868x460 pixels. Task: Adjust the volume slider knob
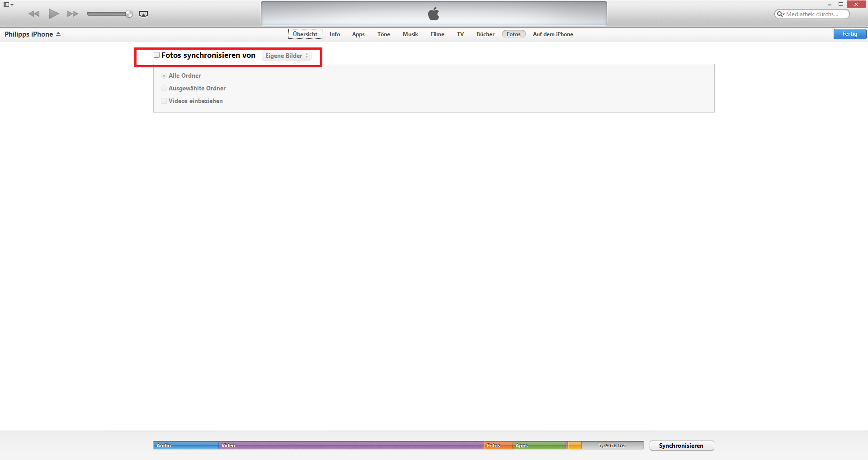click(x=129, y=14)
